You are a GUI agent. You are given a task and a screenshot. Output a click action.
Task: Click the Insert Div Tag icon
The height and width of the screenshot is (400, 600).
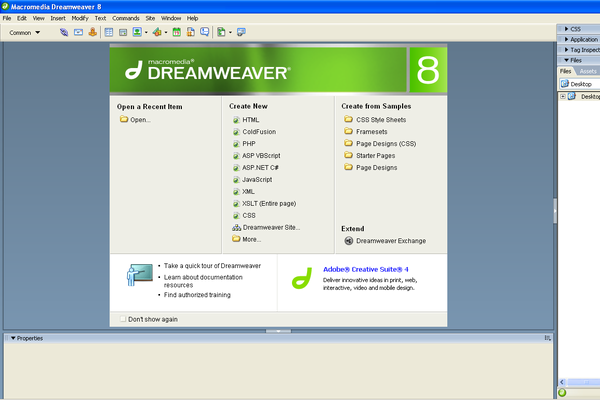(122, 32)
